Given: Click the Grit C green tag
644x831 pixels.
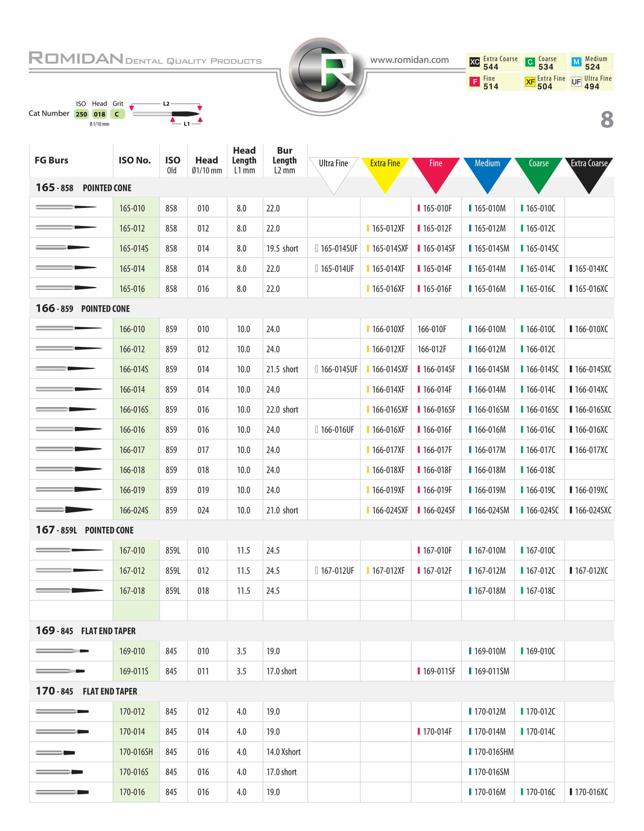Looking at the screenshot, I should pos(117,114).
